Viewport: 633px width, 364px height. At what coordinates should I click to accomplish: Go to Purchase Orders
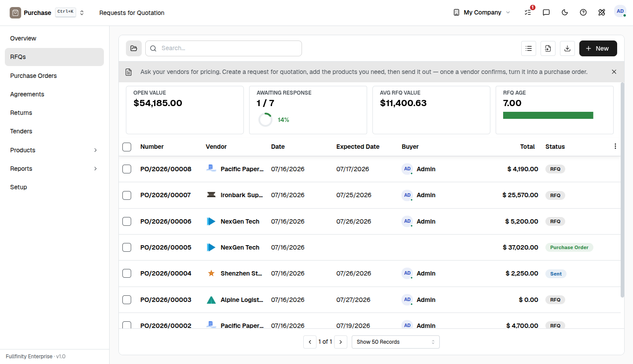click(x=54, y=76)
